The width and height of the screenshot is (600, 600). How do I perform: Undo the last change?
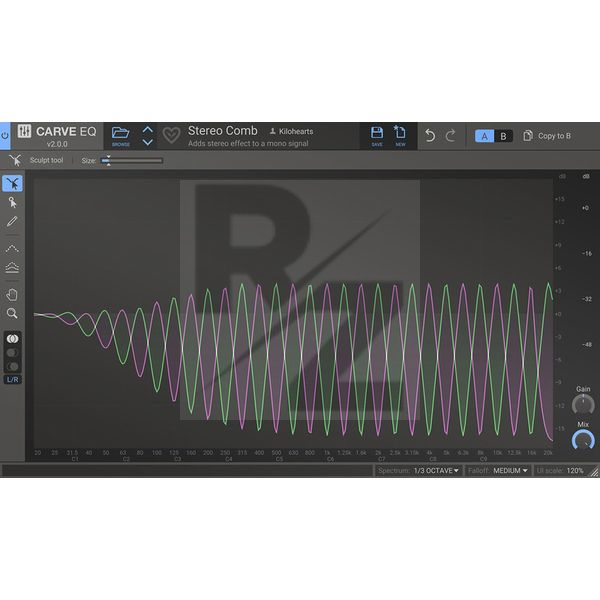coord(430,136)
